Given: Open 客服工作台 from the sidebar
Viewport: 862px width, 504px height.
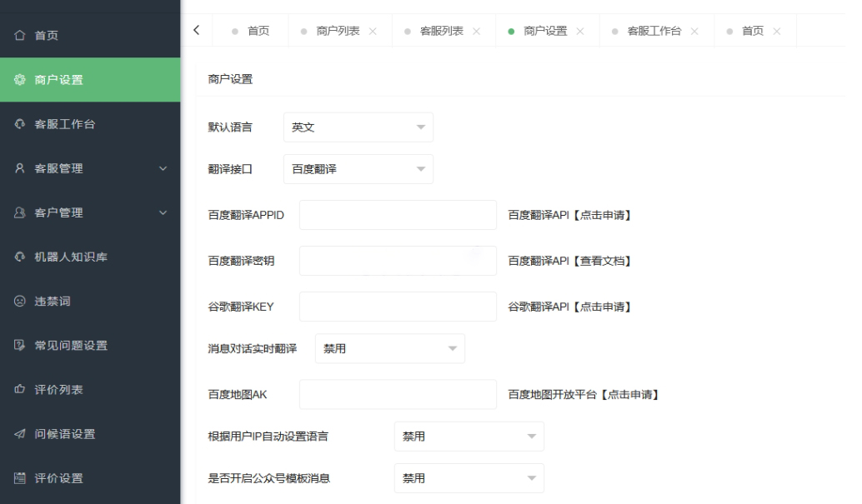Looking at the screenshot, I should tap(90, 124).
